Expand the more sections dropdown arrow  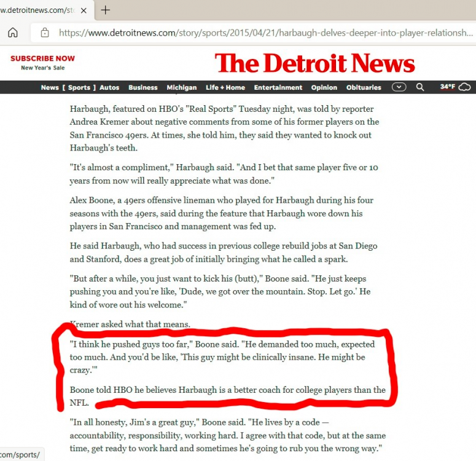coord(399,87)
